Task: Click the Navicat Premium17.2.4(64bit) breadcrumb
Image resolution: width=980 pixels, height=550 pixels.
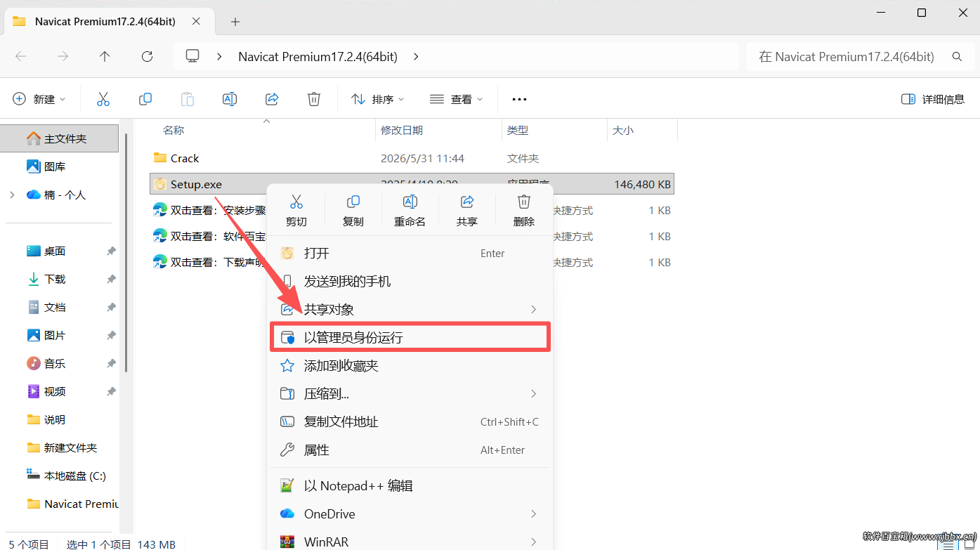Action: (x=318, y=57)
